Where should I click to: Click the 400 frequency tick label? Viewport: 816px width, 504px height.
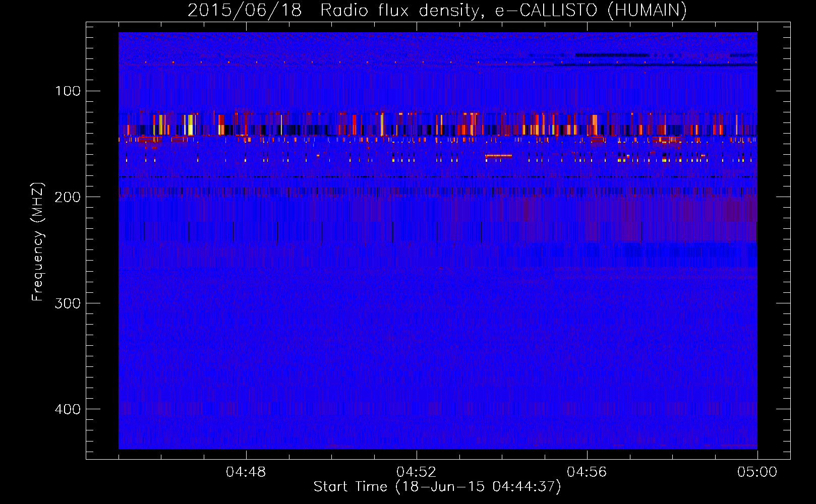point(68,409)
